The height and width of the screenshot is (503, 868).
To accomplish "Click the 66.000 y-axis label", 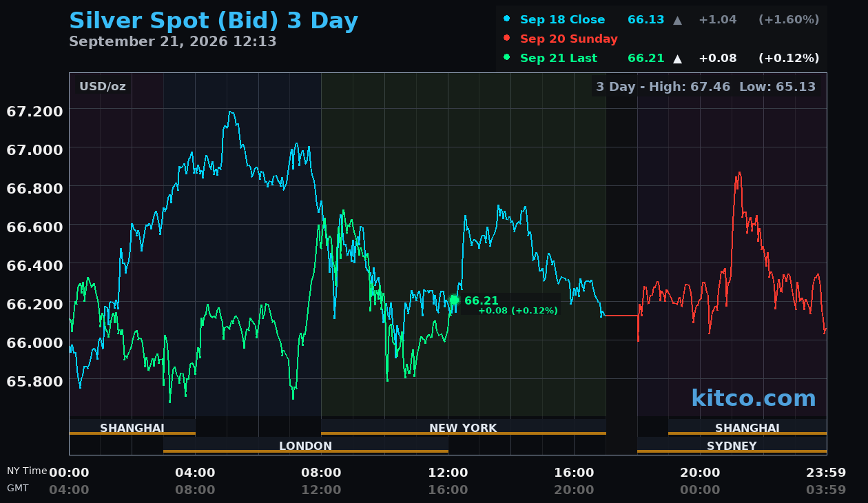I will click(x=34, y=342).
